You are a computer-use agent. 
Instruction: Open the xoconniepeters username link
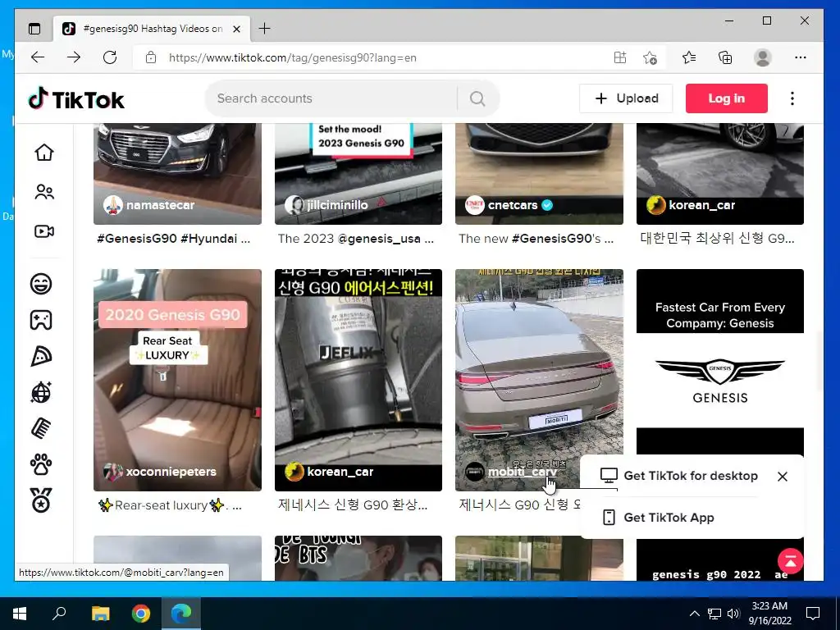coord(171,472)
